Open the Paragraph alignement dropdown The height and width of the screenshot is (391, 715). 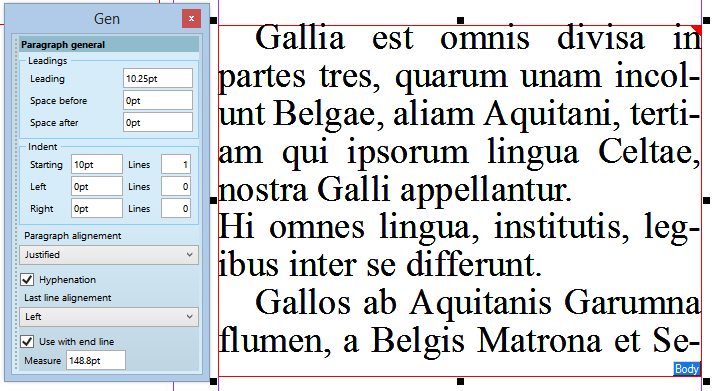tap(109, 255)
